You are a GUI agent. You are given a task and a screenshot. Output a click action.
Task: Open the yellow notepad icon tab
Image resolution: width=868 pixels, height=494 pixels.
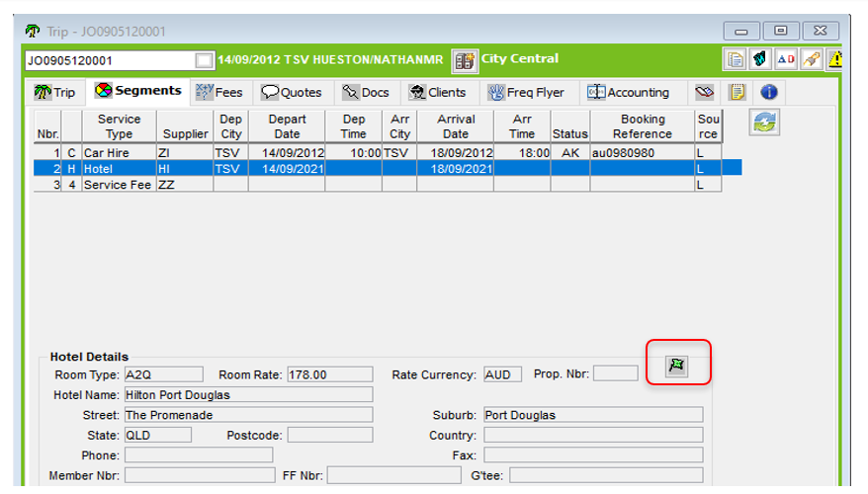(737, 92)
